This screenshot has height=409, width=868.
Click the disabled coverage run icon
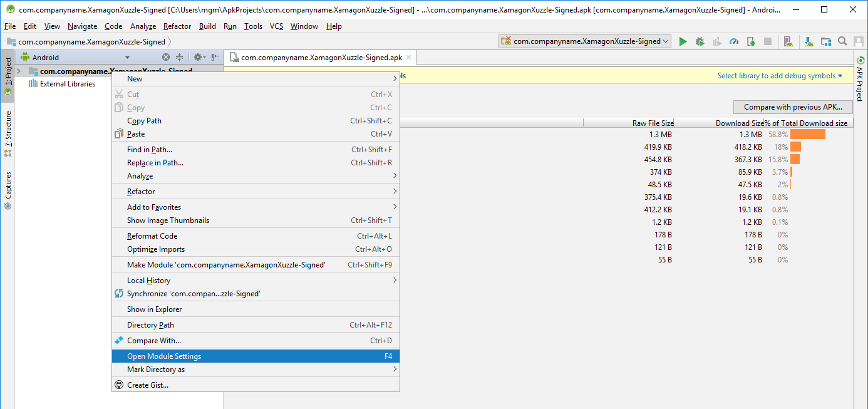717,41
